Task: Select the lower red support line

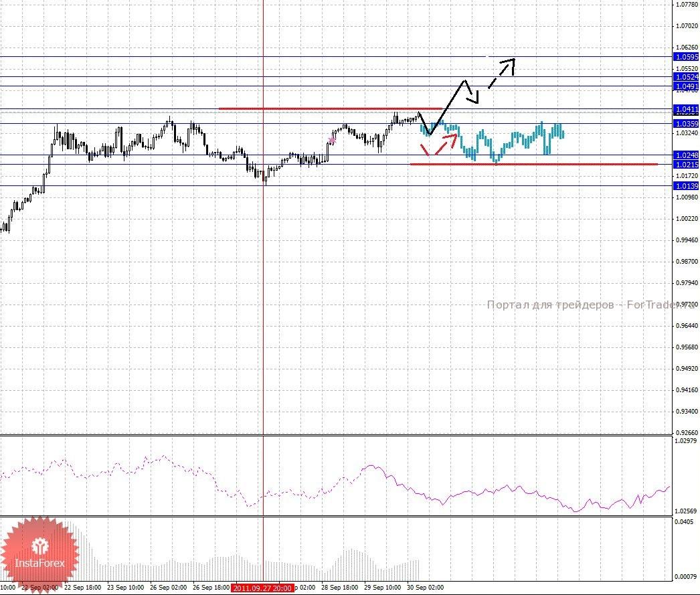Action: click(535, 164)
